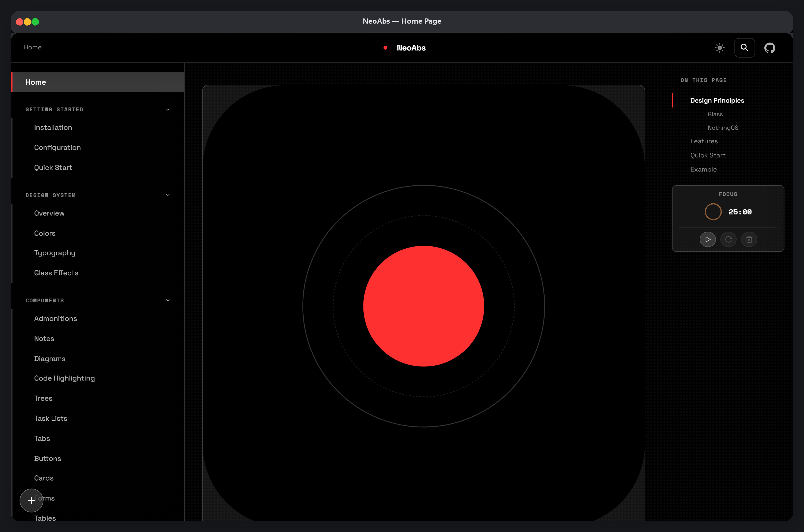804x532 pixels.
Task: Reset the focus timer with refresh icon
Action: 728,239
